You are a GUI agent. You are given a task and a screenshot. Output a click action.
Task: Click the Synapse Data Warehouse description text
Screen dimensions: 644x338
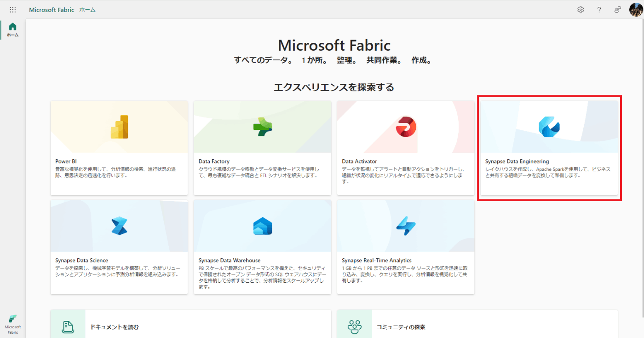coord(262,277)
